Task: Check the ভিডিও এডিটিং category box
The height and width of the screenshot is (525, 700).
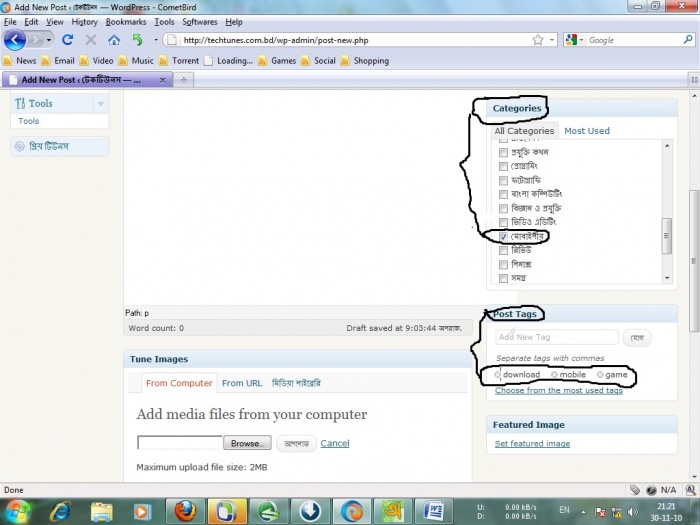Action: point(503,222)
